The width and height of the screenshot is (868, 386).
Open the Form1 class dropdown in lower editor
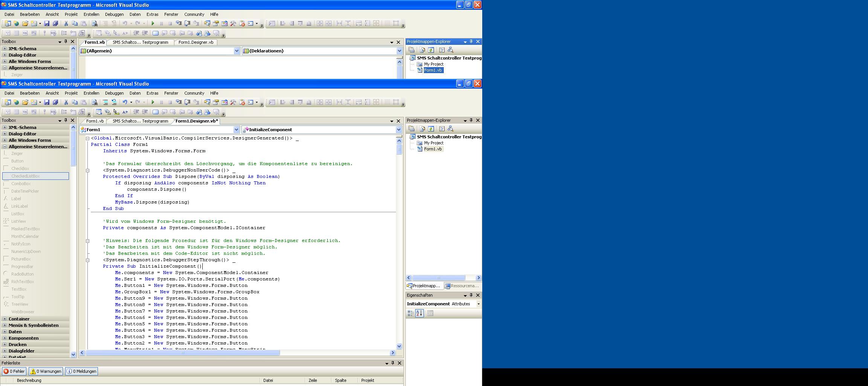point(236,130)
